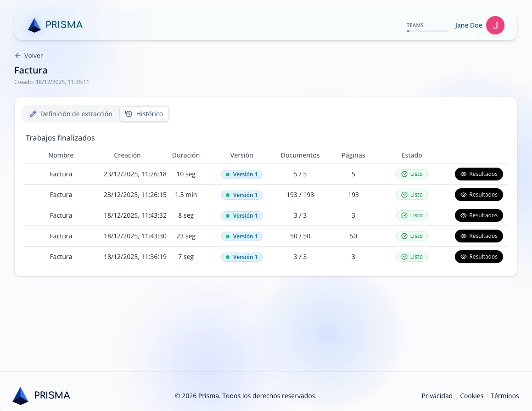Image resolution: width=532 pixels, height=411 pixels.
Task: Click the Listo status in the 7 seg row
Action: [412, 257]
